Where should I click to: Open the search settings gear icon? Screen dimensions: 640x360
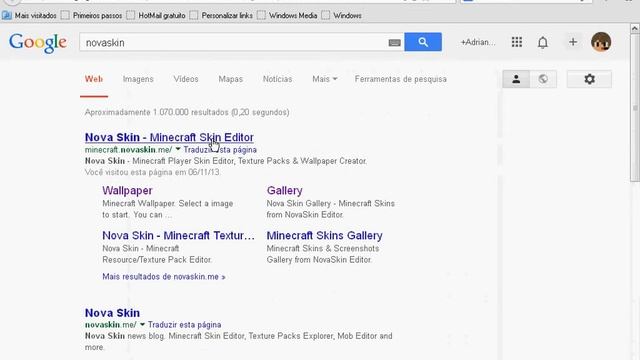tap(589, 79)
